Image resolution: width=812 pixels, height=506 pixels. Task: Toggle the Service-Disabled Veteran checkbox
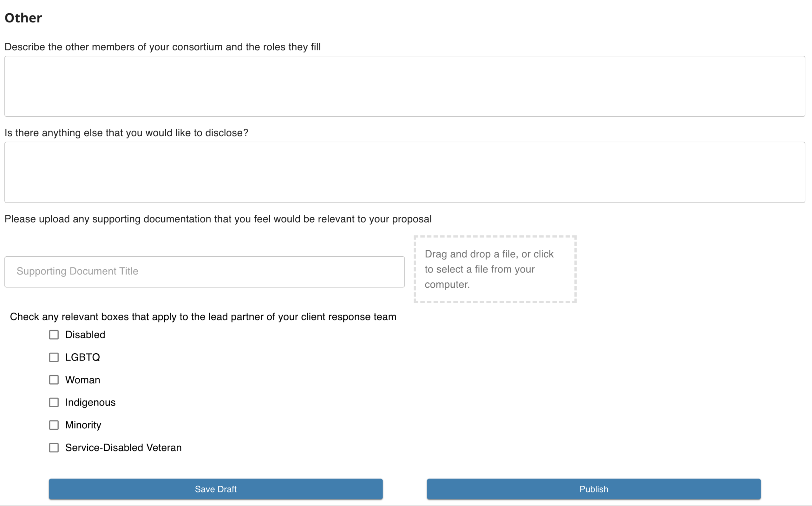[x=54, y=448]
